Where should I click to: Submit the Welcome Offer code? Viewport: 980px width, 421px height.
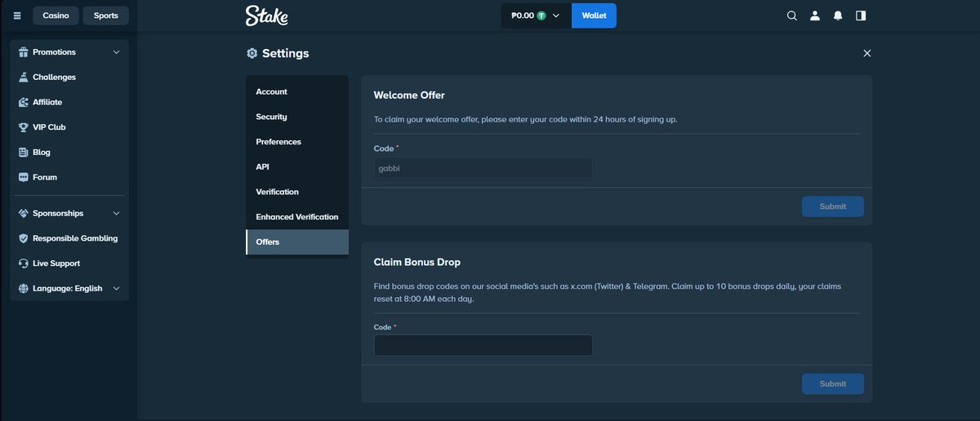tap(832, 206)
